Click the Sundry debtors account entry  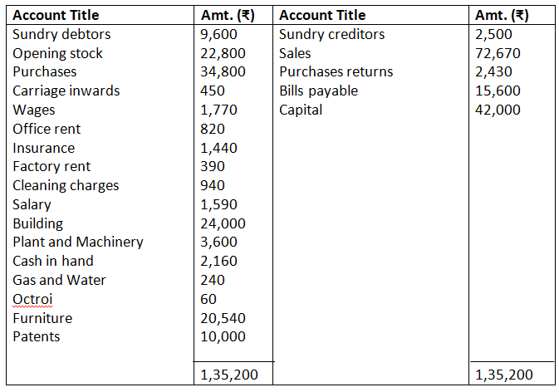click(x=61, y=35)
